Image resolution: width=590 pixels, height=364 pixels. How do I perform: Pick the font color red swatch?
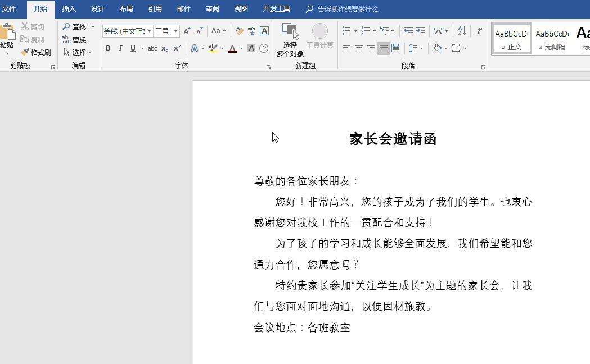coord(233,48)
